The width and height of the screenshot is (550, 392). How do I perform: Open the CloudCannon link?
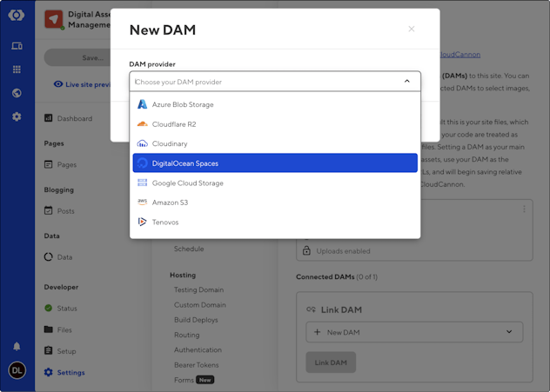[x=460, y=55]
